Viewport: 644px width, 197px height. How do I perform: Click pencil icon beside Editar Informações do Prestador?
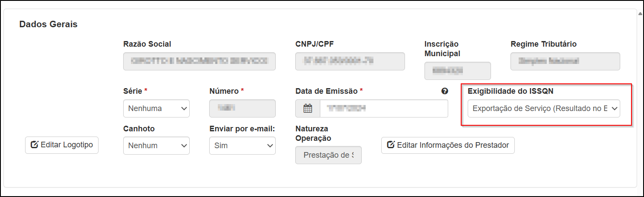coord(391,145)
